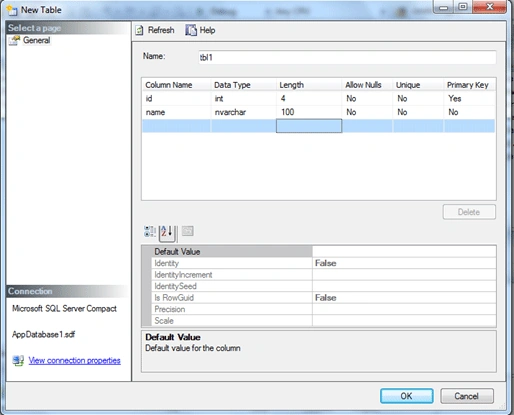Select the Scale property row
This screenshot has width=514, height=415.
click(232, 321)
